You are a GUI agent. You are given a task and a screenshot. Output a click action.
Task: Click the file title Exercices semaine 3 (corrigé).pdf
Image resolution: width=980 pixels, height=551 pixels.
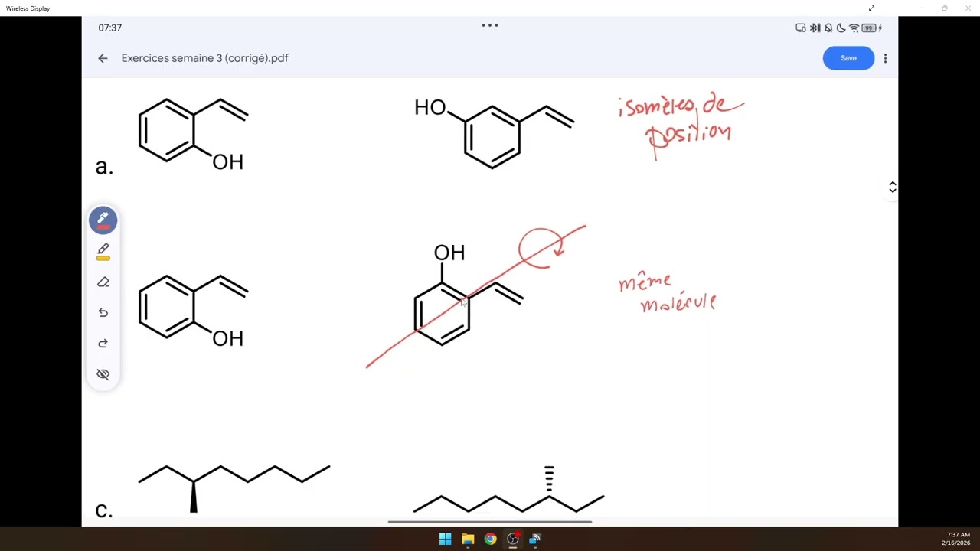click(x=204, y=58)
